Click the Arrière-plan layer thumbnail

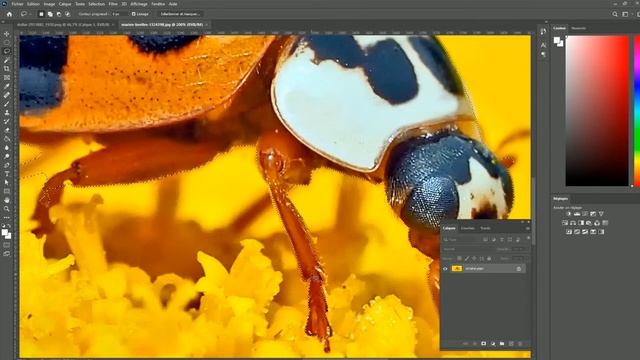point(457,269)
